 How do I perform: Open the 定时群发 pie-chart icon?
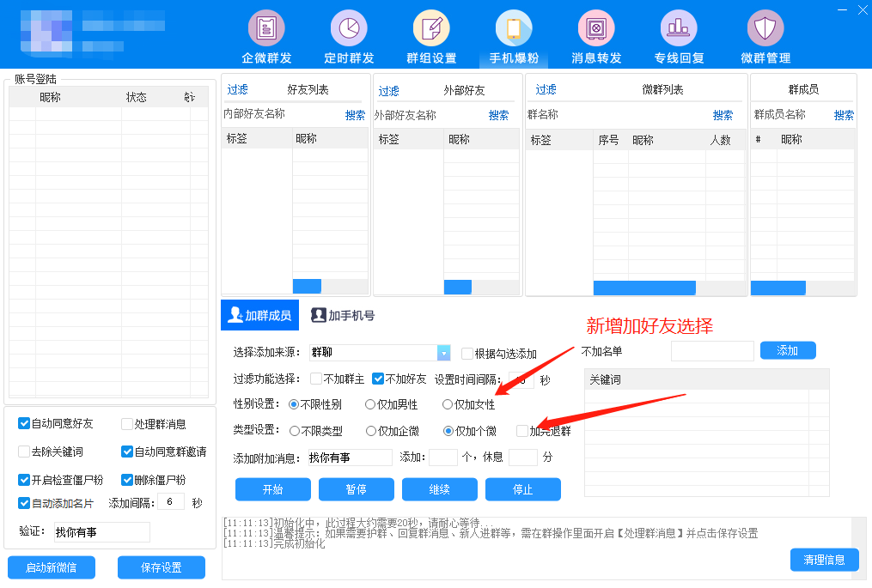(349, 28)
